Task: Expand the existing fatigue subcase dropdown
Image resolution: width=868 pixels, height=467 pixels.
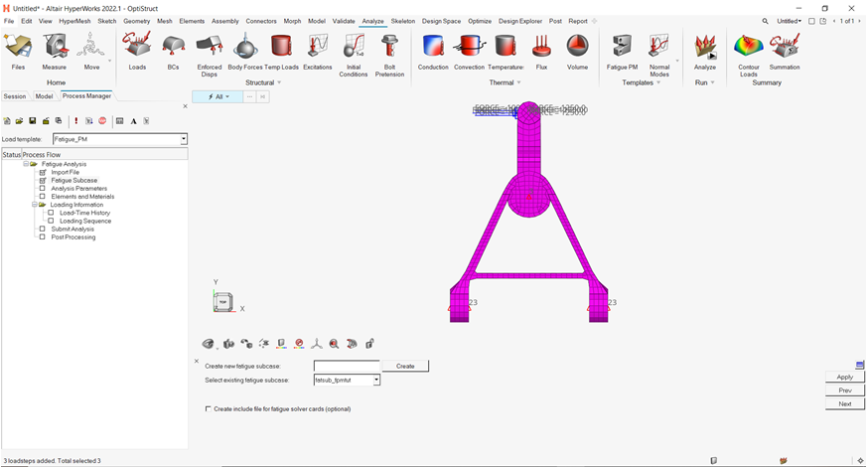Action: (376, 380)
